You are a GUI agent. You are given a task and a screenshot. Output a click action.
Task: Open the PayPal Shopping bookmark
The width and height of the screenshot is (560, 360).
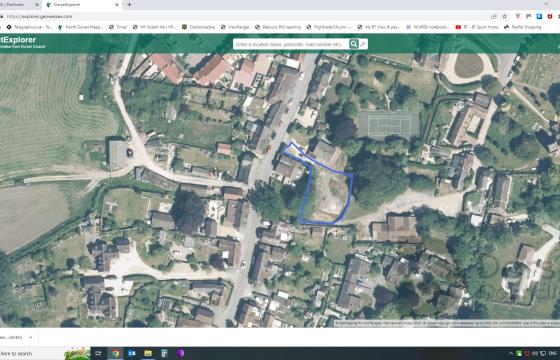[x=522, y=27]
